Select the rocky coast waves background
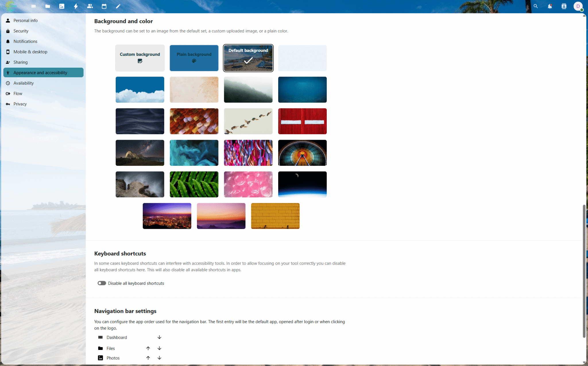This screenshot has height=366, width=588. (140, 184)
